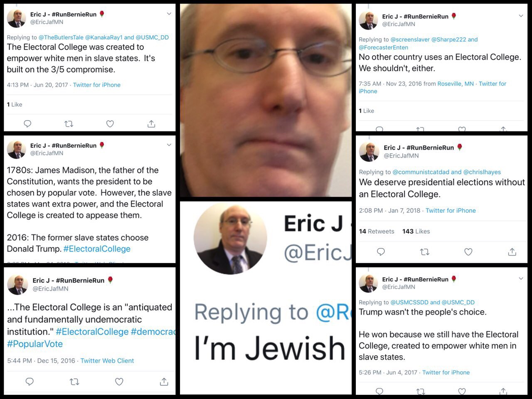View the 143 Likes list
This screenshot has height=399, width=532.
tap(416, 232)
